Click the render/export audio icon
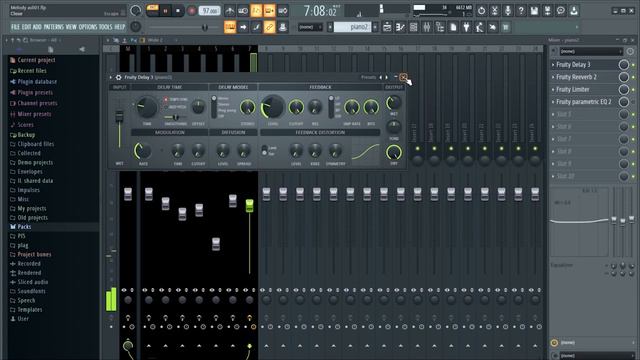Image resolution: width=640 pixels, height=360 pixels. pos(547,11)
